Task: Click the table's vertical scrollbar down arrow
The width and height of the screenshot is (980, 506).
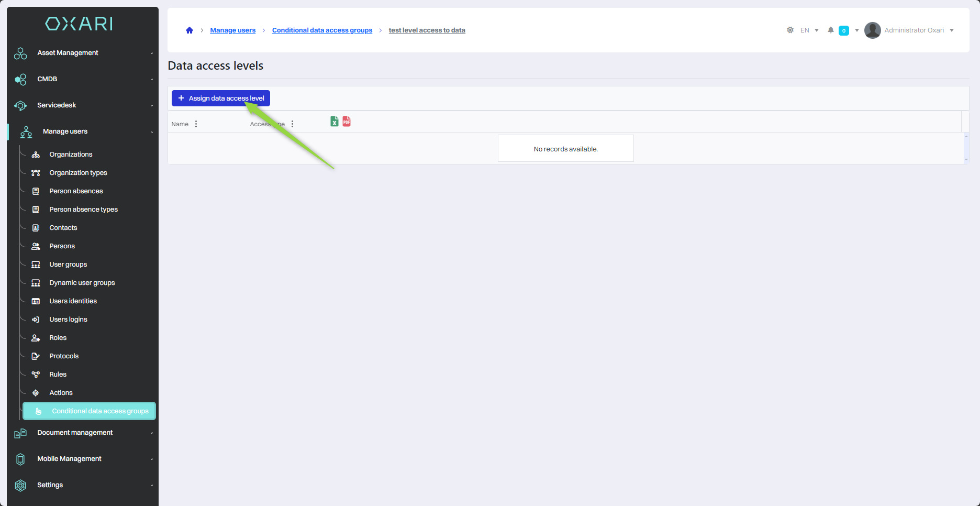Action: pos(966,160)
